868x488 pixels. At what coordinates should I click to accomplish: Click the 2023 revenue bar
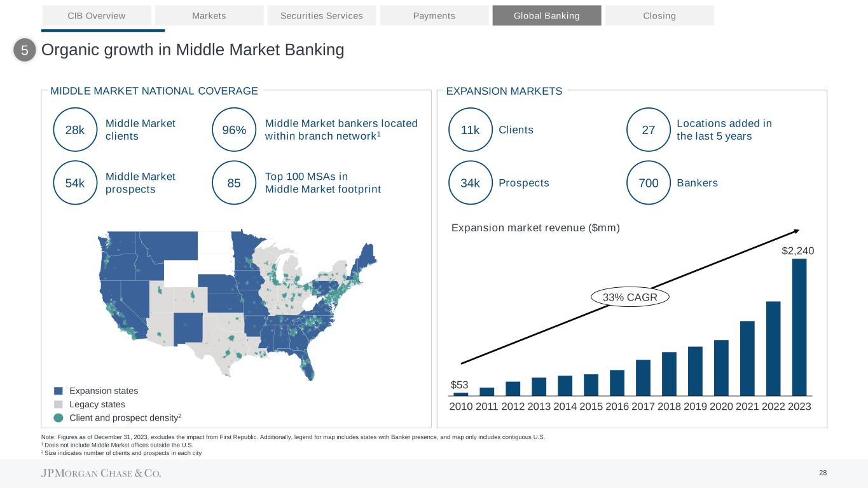(799, 327)
